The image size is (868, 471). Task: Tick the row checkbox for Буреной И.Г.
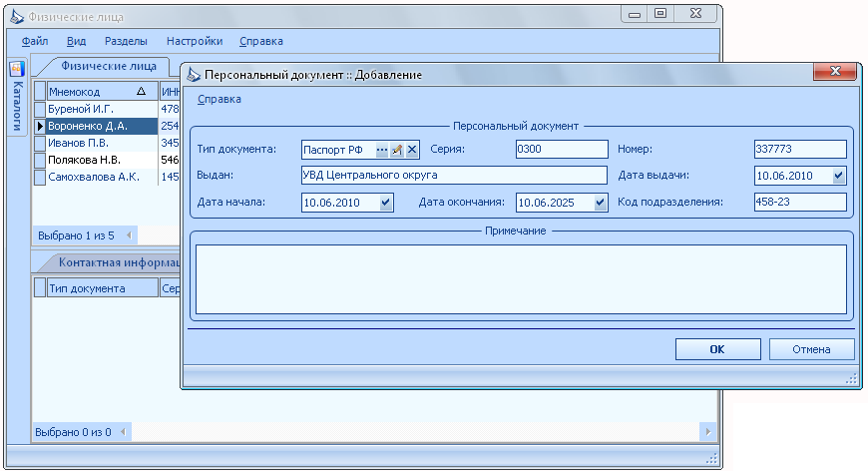coord(40,109)
